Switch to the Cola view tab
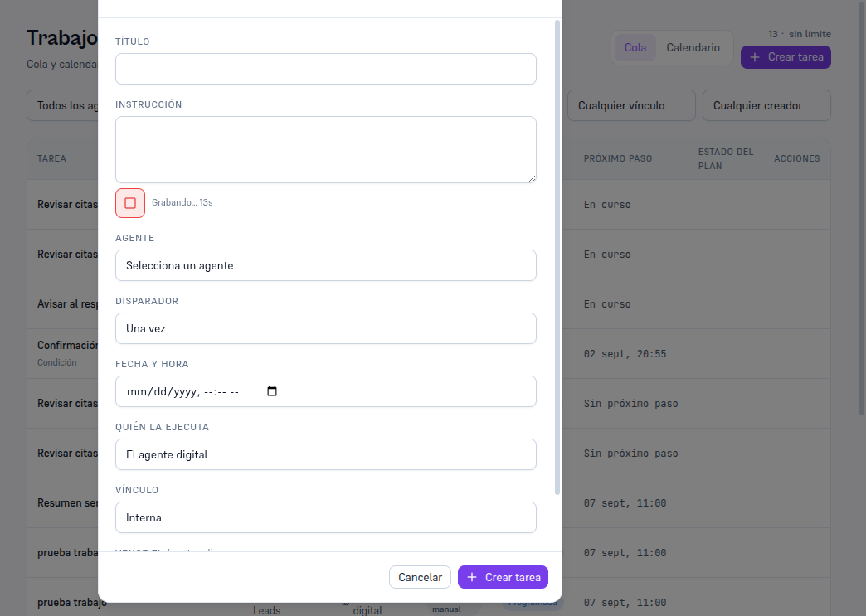The width and height of the screenshot is (866, 616). [x=635, y=47]
